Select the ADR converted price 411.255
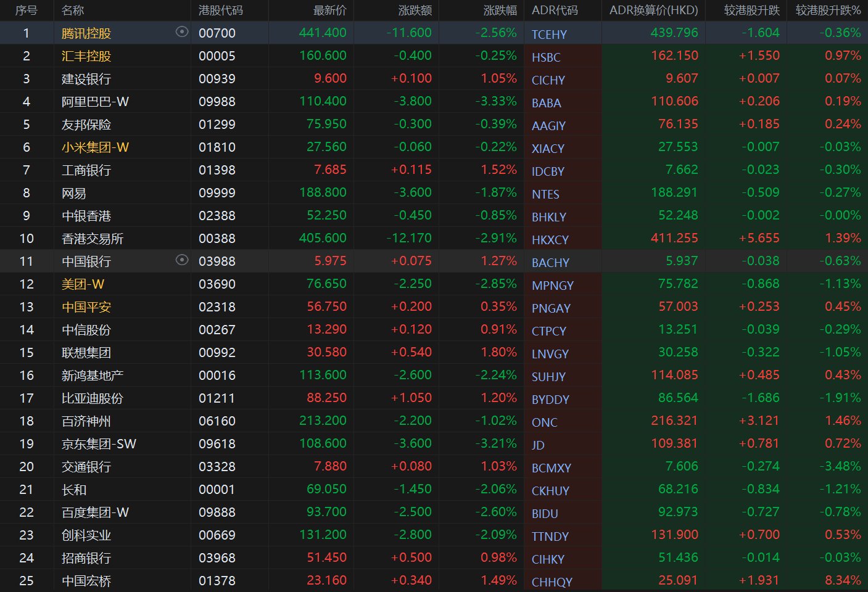868x592 pixels. pos(674,238)
